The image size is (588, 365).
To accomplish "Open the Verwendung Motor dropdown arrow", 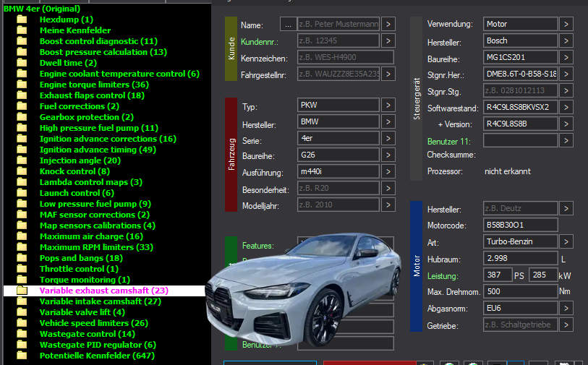I will [566, 25].
